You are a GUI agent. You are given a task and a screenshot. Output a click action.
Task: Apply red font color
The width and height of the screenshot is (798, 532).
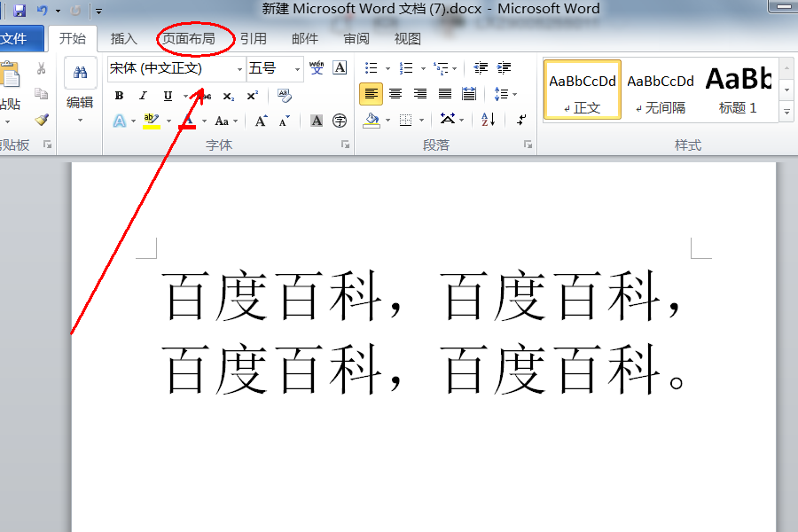[x=188, y=121]
